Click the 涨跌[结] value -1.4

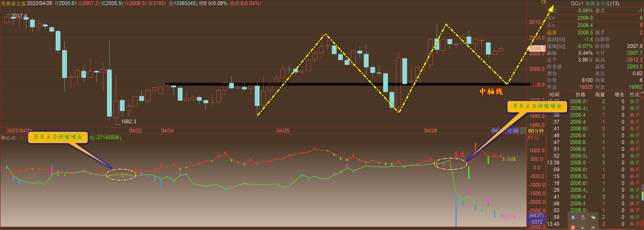click(588, 39)
